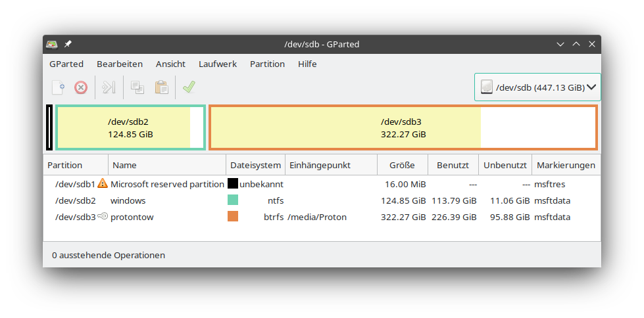The height and width of the screenshot is (318, 644).
Task: Open the Ansicht menu
Action: pyautogui.click(x=170, y=64)
